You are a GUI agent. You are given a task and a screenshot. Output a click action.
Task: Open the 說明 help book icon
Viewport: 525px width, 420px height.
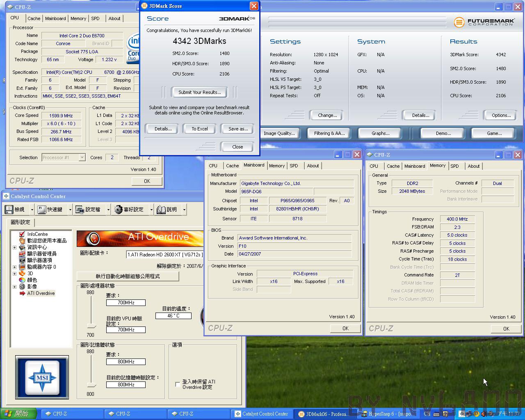click(x=161, y=210)
